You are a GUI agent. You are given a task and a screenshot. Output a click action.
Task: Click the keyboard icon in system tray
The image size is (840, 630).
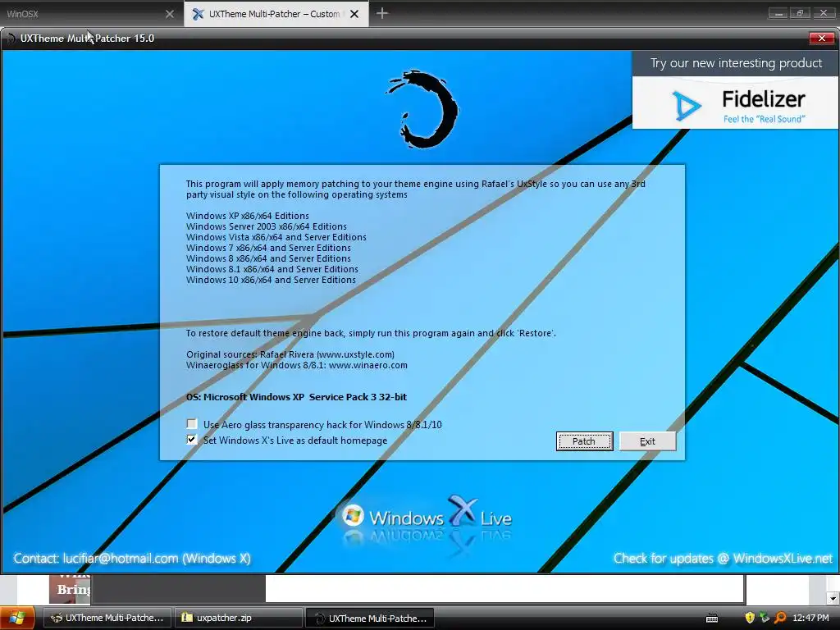pos(711,619)
